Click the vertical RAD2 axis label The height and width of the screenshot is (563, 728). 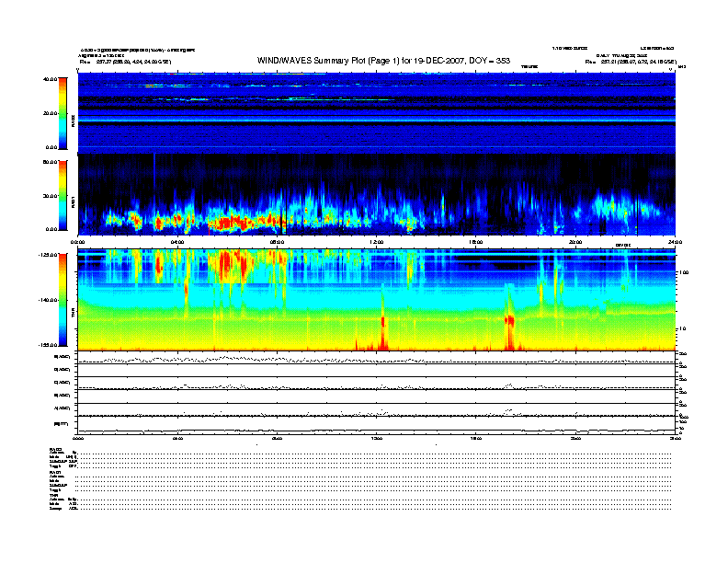coord(73,121)
